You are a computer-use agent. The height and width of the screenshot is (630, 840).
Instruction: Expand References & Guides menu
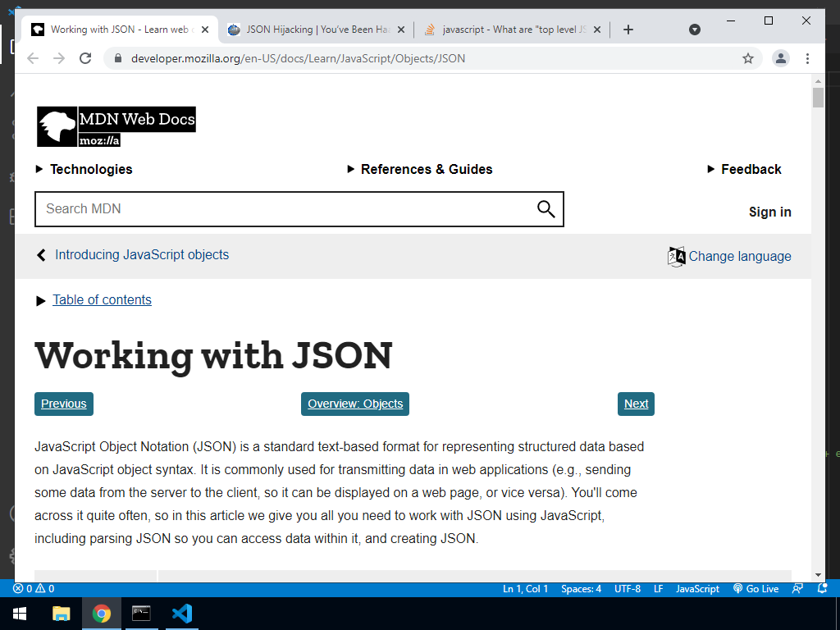pyautogui.click(x=419, y=169)
